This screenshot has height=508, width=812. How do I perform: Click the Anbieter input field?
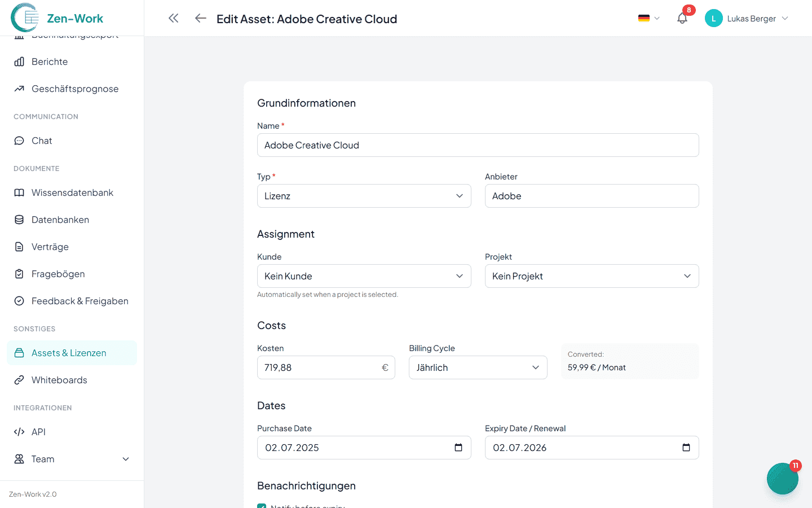click(x=592, y=196)
